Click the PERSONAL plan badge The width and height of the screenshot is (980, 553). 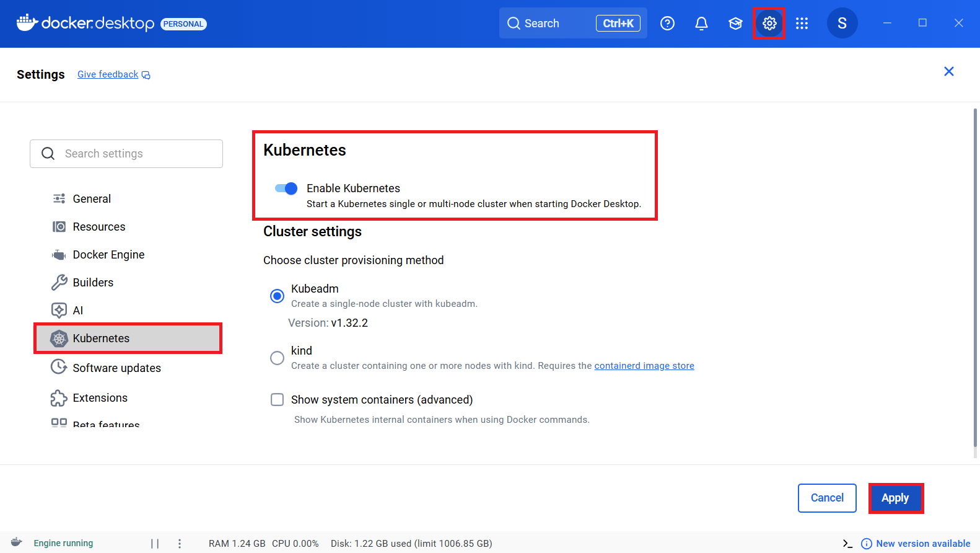(x=183, y=24)
